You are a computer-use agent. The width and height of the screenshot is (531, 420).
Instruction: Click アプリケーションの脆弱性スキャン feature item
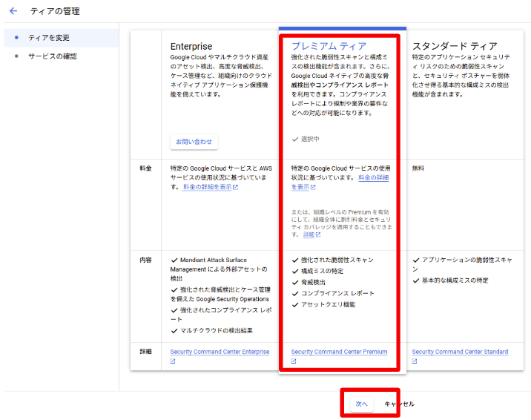coord(462,264)
